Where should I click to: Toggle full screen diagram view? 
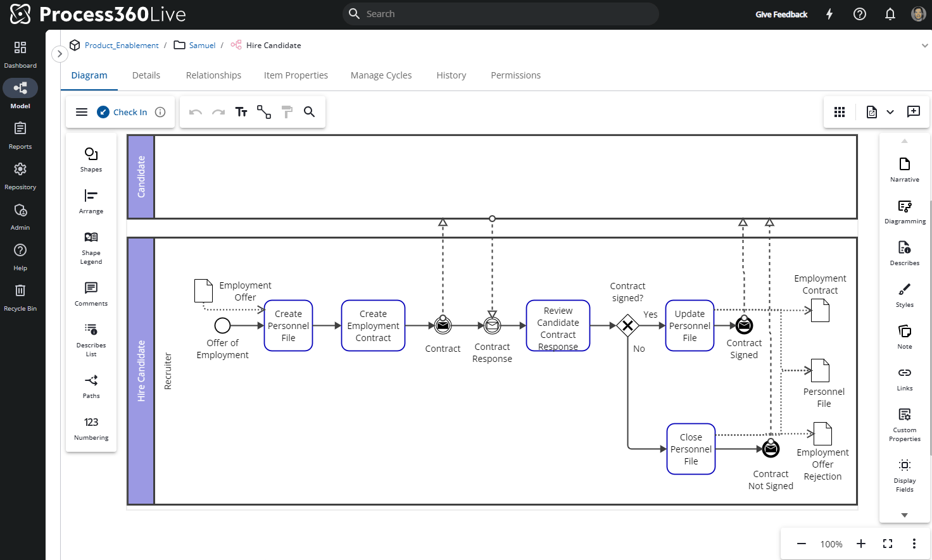click(888, 544)
